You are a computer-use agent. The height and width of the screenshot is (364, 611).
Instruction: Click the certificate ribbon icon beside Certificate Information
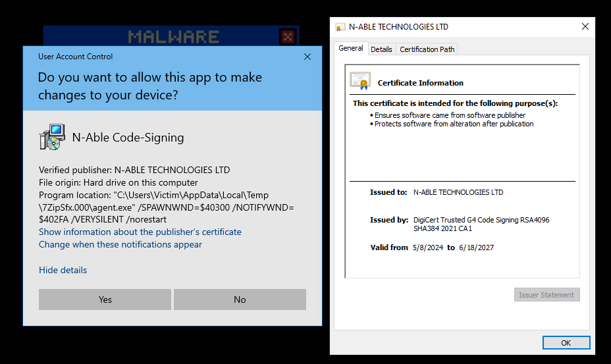pyautogui.click(x=360, y=81)
